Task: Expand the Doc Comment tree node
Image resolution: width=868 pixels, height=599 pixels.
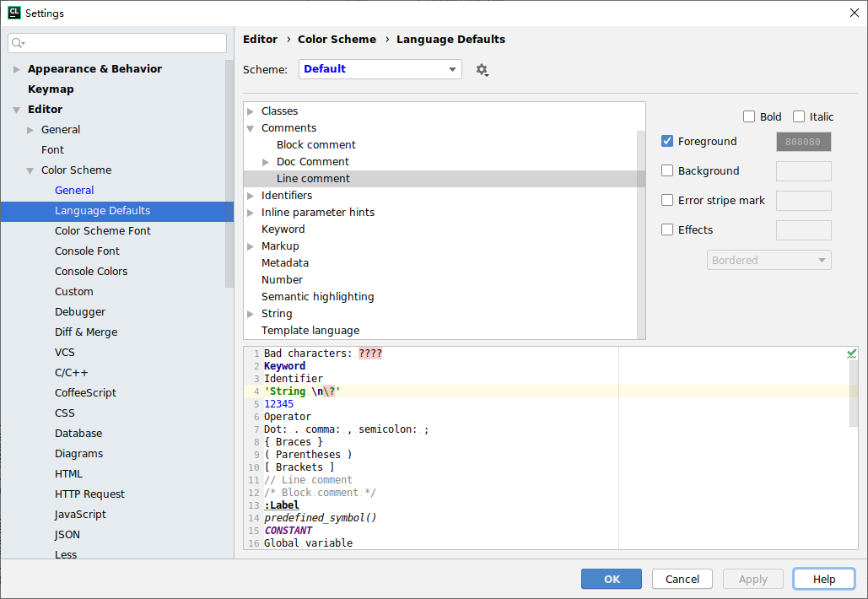Action: [266, 161]
